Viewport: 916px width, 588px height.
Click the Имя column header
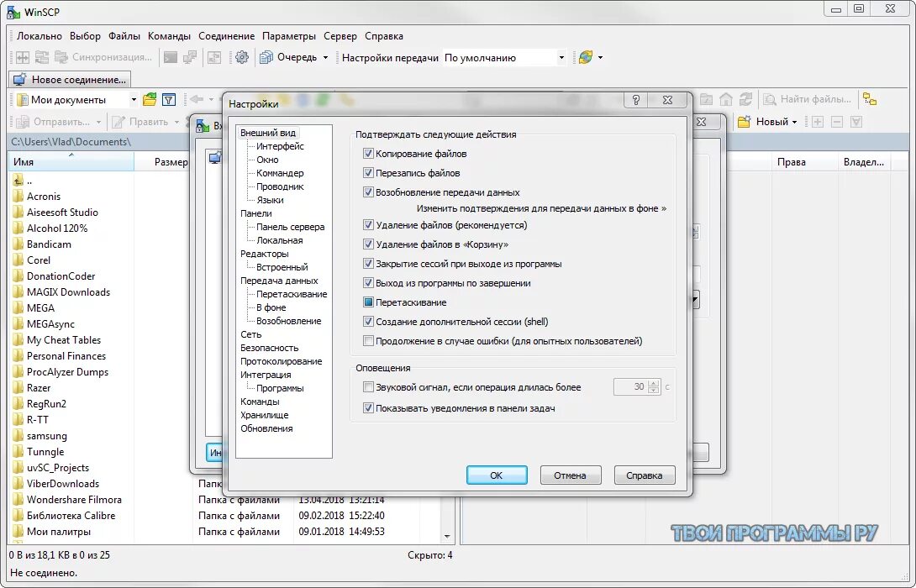71,162
